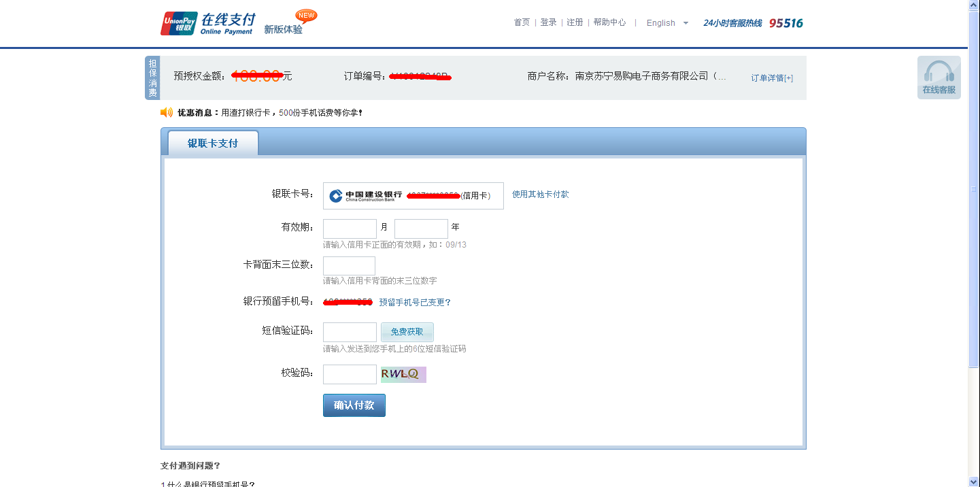Click the orange NEW badge icon

coord(306,16)
